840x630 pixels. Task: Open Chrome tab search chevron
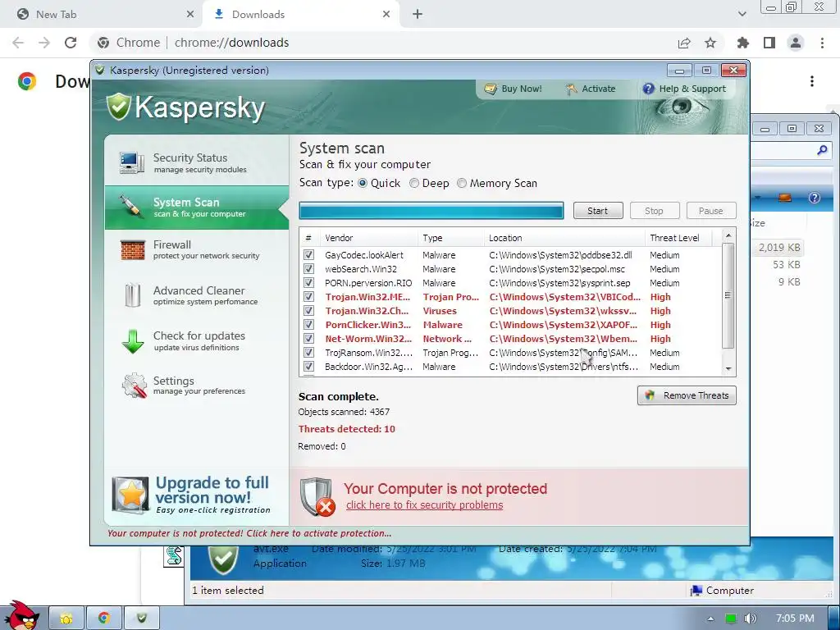coord(742,15)
